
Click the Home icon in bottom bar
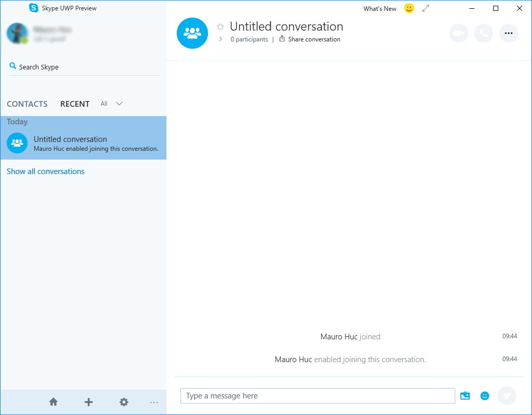click(53, 402)
